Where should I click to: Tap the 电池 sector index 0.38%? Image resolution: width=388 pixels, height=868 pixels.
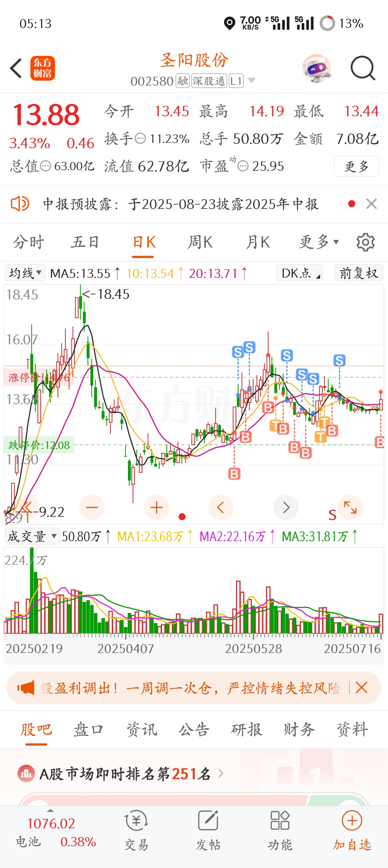(56, 842)
